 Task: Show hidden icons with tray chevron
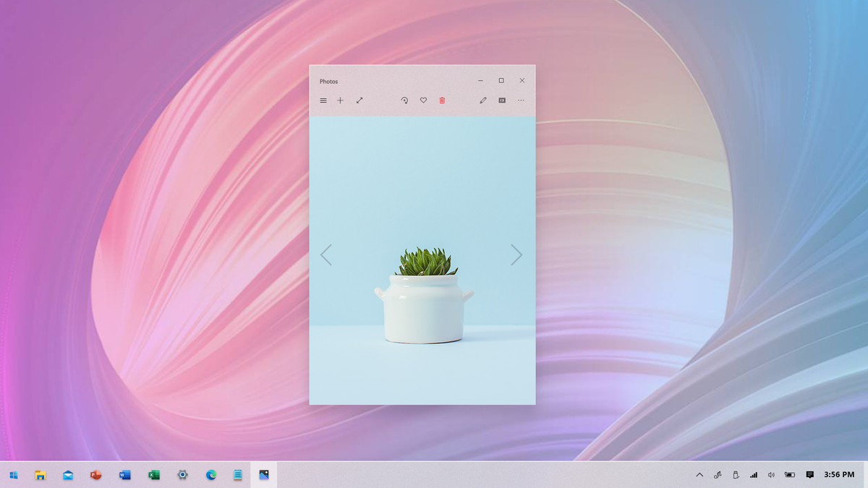click(699, 475)
